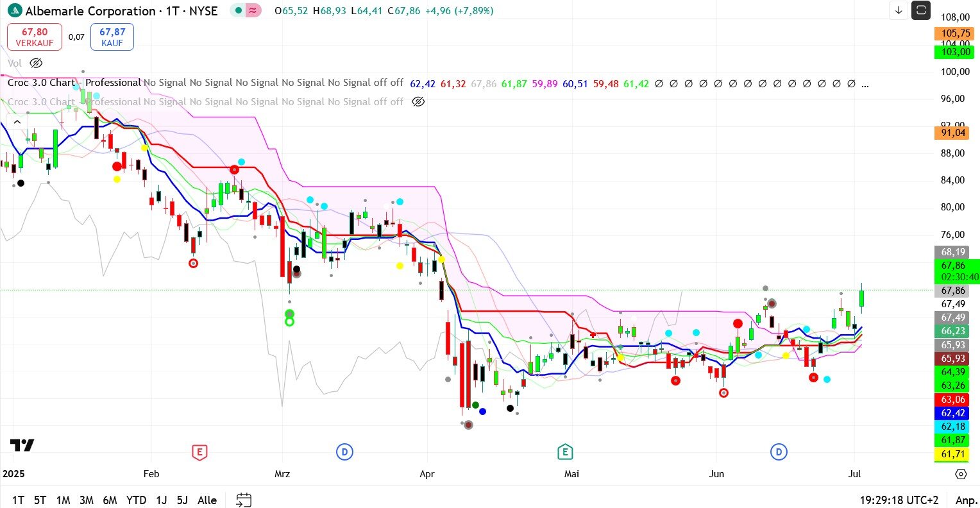
Task: Click the TradingView logo on the chart
Action: point(22,445)
